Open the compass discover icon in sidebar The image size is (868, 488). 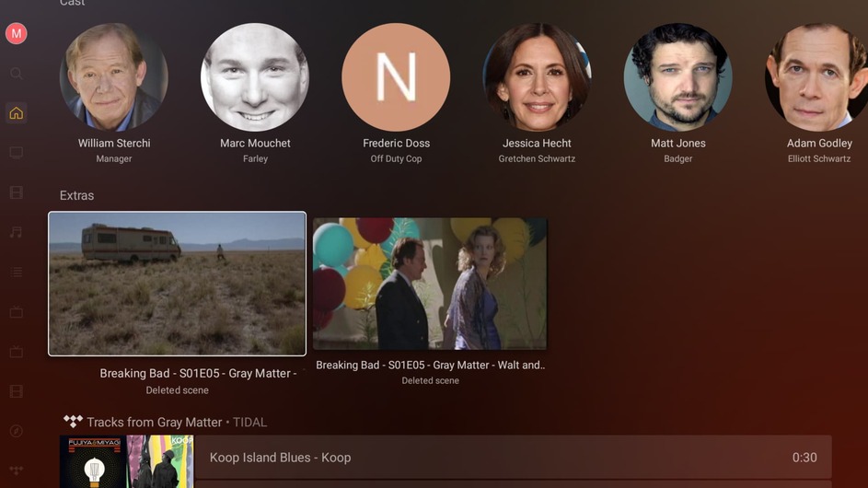(17, 431)
